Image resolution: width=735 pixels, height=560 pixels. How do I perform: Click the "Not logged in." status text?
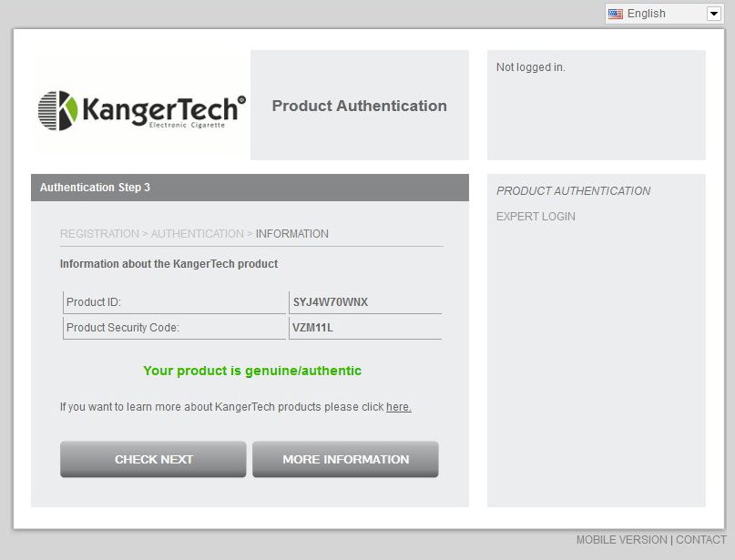click(531, 67)
